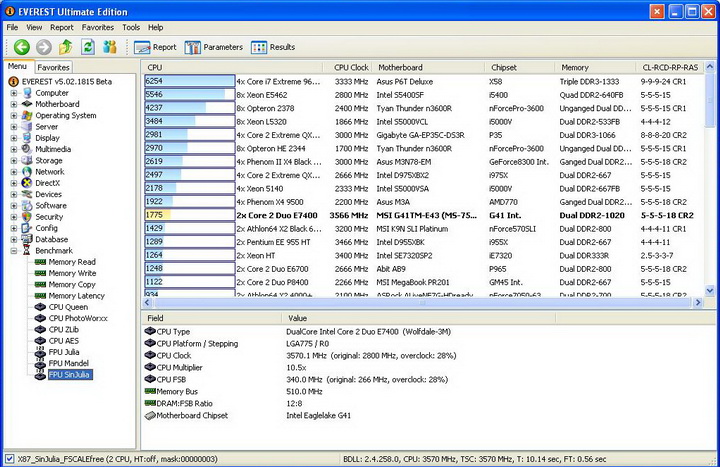Click the green Back arrow icon
Image resolution: width=720 pixels, height=467 pixels.
tap(22, 47)
